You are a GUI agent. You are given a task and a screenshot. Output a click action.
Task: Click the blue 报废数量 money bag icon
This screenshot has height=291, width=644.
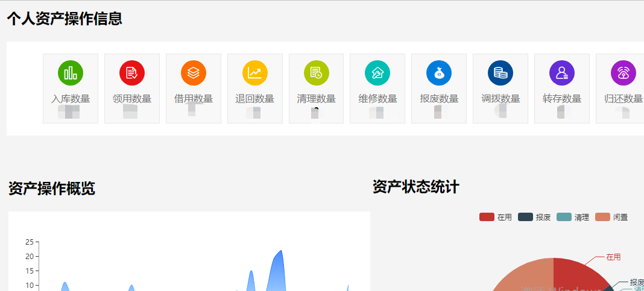(439, 73)
